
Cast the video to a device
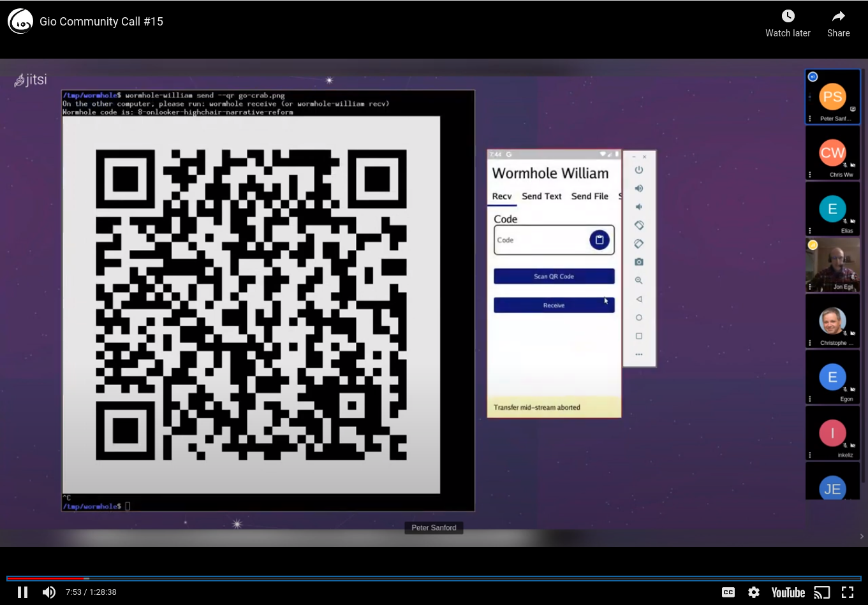click(x=822, y=592)
